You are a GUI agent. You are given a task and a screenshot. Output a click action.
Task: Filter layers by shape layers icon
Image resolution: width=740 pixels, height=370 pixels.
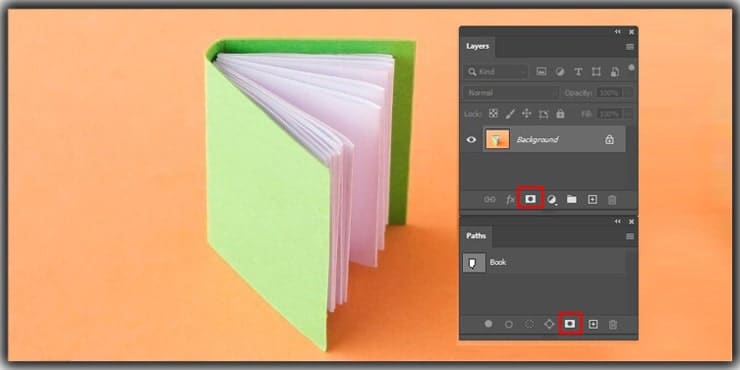[596, 72]
